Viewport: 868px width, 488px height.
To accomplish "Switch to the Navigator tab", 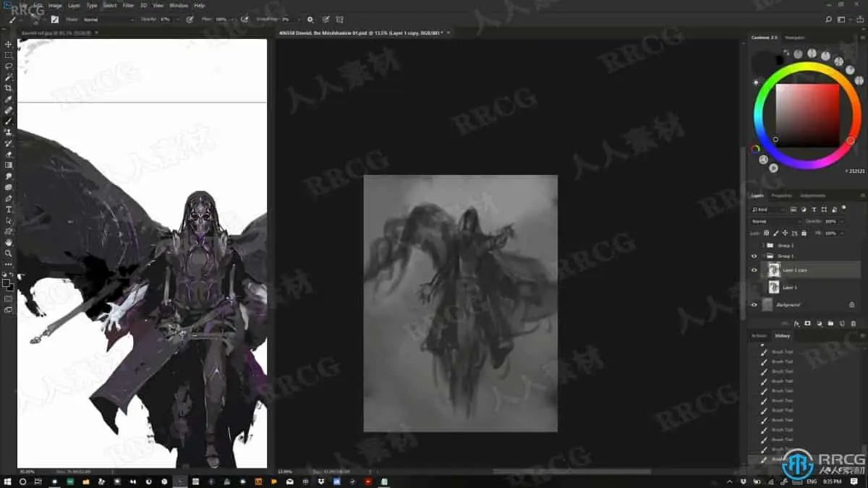I will coord(794,38).
